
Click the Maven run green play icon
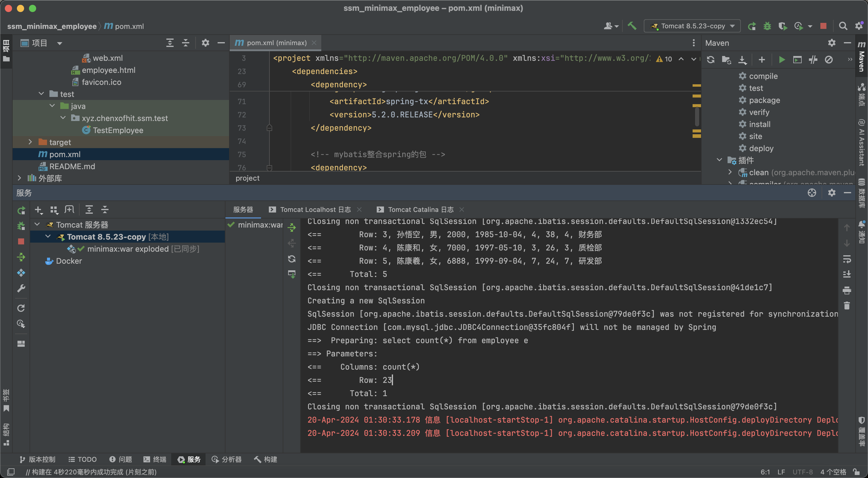782,60
